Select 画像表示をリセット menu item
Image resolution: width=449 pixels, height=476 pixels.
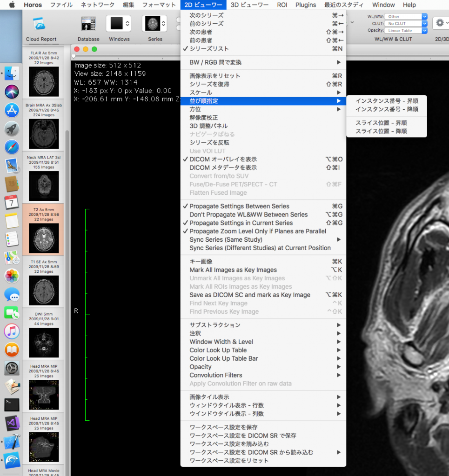[263, 76]
